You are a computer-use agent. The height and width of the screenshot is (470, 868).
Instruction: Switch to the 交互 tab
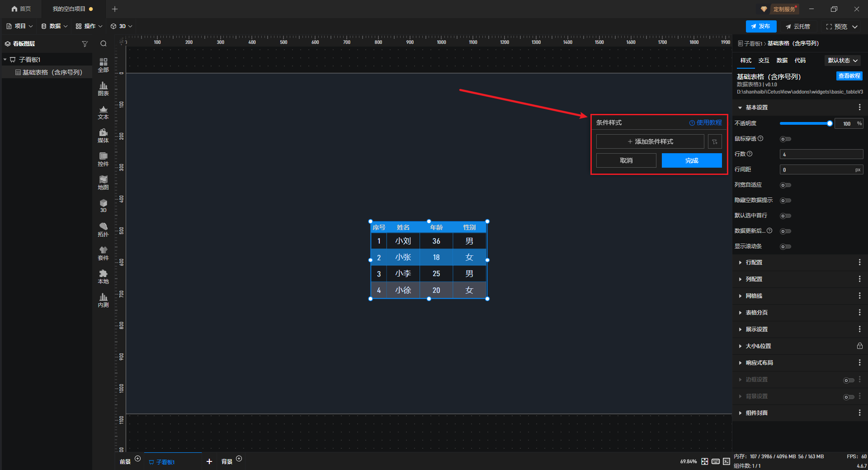point(764,61)
